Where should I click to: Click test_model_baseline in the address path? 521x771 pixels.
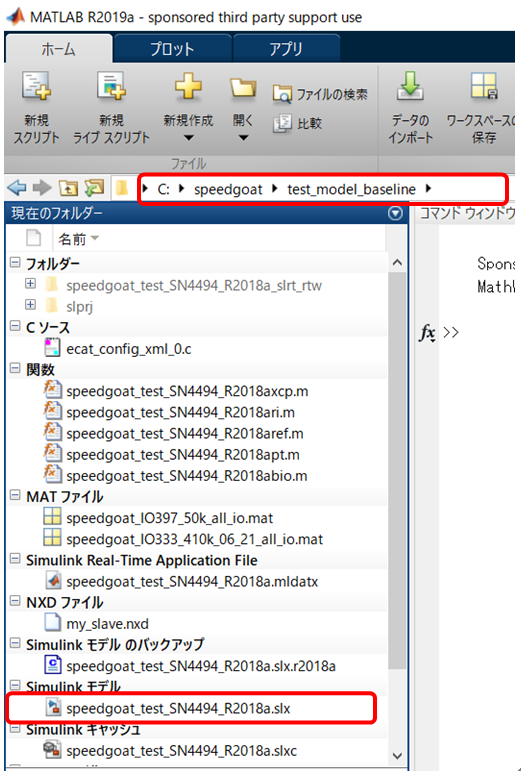pos(351,189)
